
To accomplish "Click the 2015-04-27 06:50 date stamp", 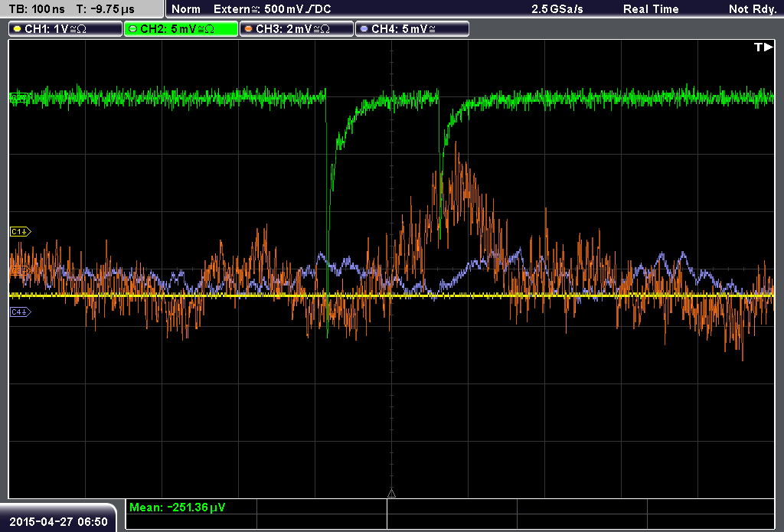I will point(58,521).
